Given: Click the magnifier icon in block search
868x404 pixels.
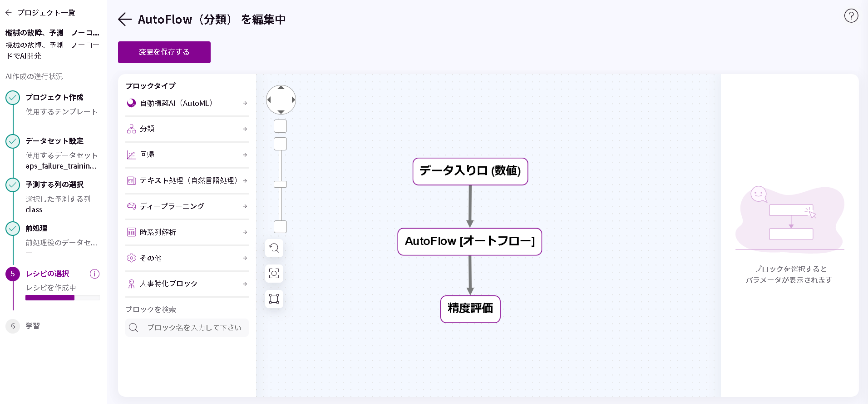Looking at the screenshot, I should 133,328.
